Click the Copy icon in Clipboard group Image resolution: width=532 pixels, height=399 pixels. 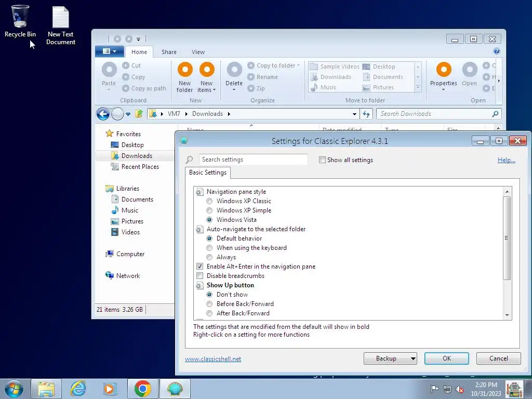click(126, 77)
